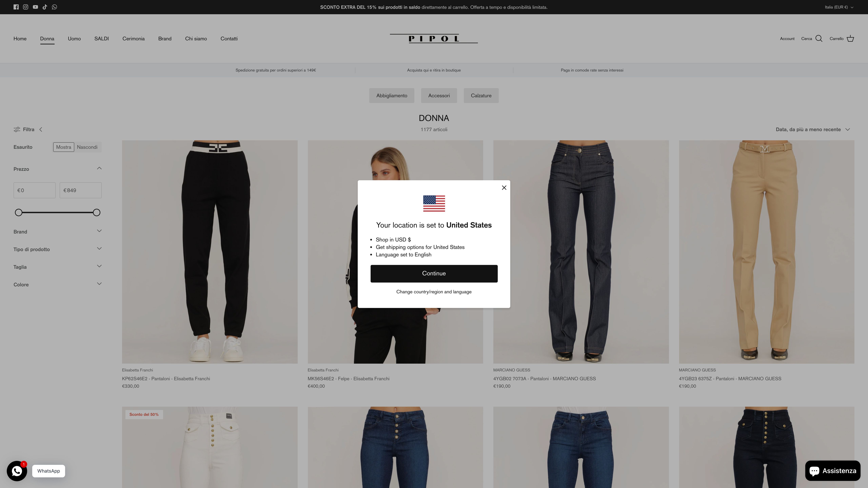868x488 pixels.
Task: Expand the Taglia filter section
Action: pos(57,267)
